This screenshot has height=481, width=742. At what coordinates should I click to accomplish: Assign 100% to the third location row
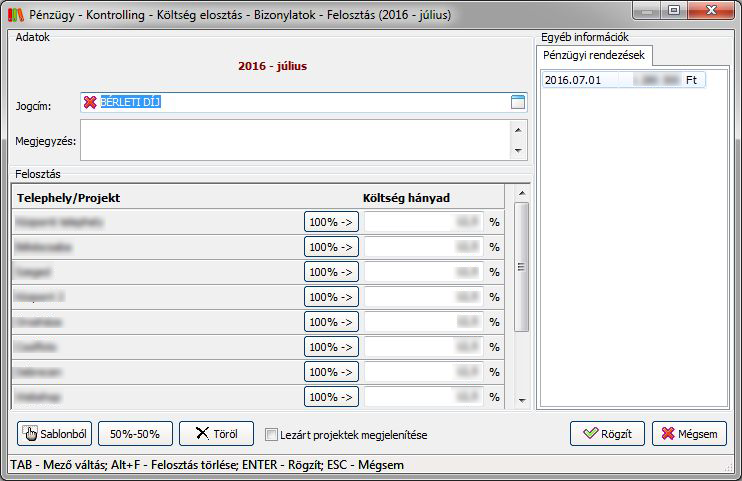pyautogui.click(x=331, y=272)
